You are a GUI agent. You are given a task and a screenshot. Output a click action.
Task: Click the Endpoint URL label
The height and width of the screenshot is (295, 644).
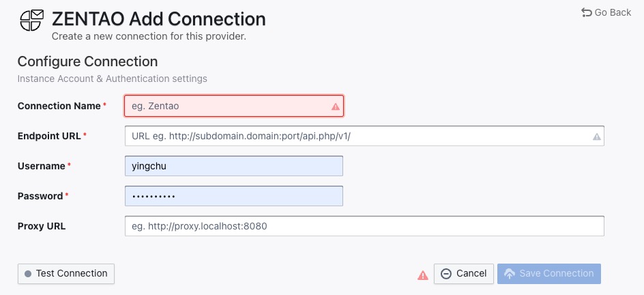(49, 136)
